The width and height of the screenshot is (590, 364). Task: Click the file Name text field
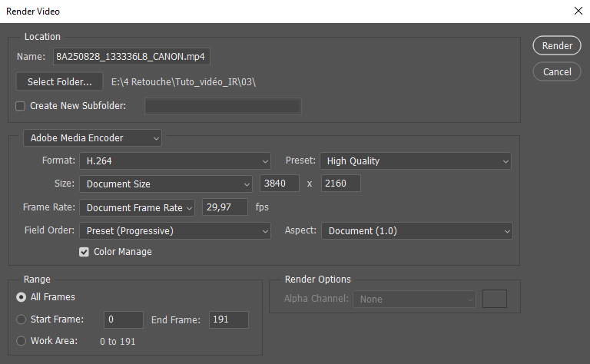point(131,57)
